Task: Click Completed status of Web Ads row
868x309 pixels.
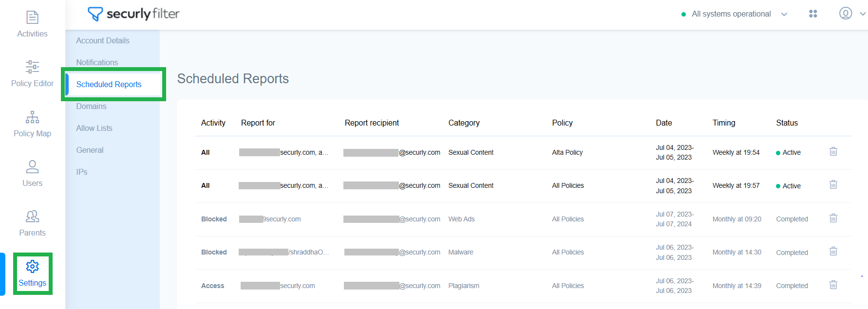Action: pos(792,219)
